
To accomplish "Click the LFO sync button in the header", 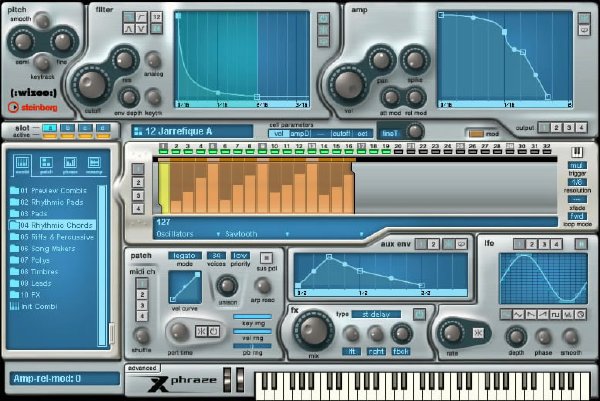I will coord(581,244).
